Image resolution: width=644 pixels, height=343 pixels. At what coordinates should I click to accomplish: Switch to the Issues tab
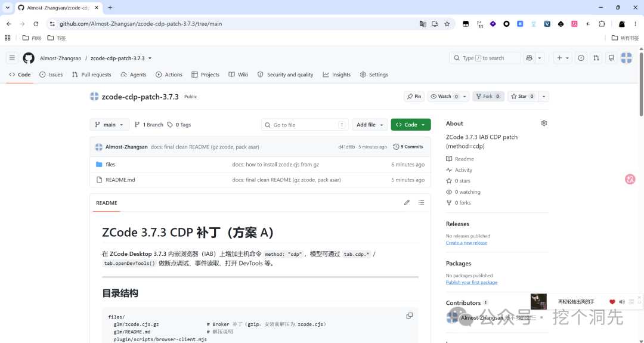tap(51, 75)
